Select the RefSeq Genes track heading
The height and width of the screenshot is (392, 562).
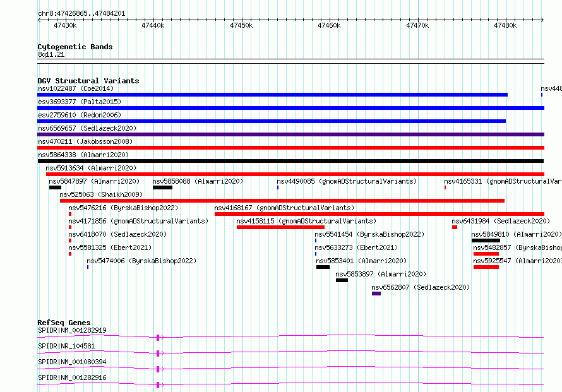(x=64, y=323)
